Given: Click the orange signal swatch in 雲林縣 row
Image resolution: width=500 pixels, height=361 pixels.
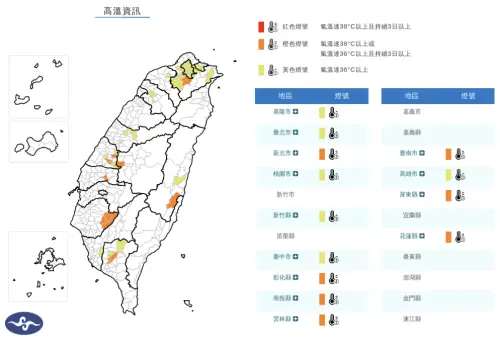Looking at the screenshot, I should tap(322, 320).
